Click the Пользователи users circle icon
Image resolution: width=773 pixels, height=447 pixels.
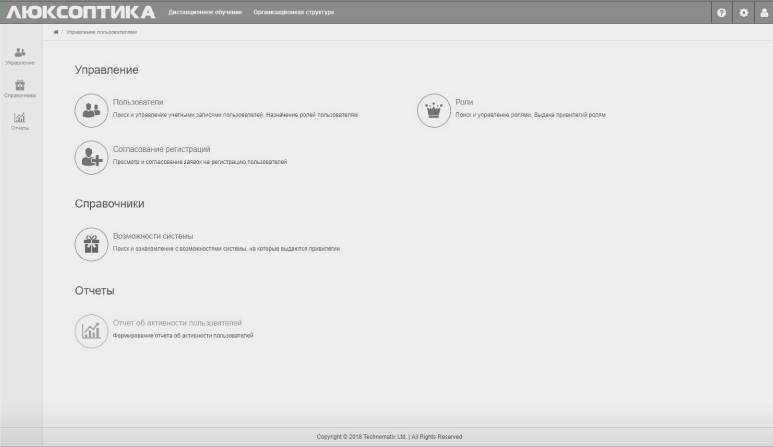(x=91, y=110)
